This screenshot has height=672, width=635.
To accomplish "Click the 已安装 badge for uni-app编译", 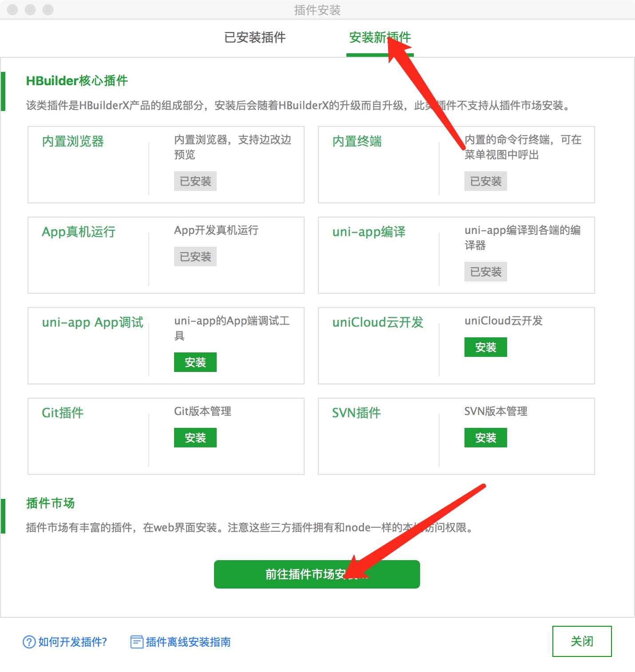I will [485, 272].
